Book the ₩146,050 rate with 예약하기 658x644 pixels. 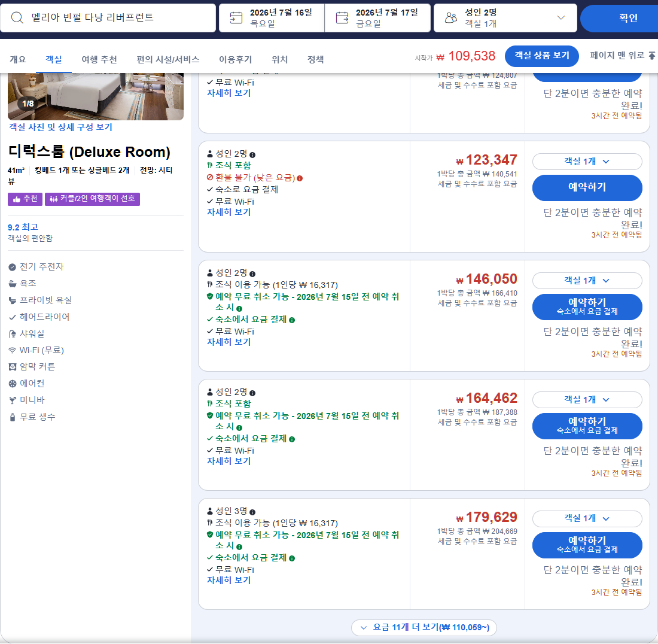click(587, 307)
